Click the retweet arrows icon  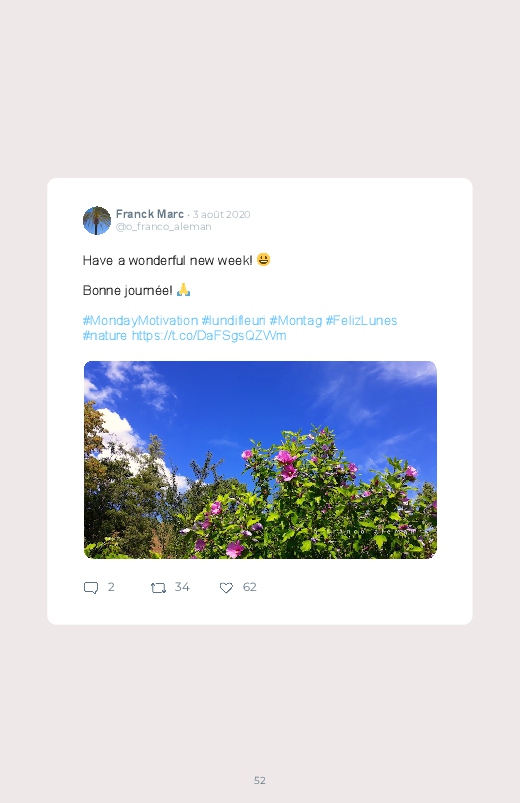tap(158, 587)
